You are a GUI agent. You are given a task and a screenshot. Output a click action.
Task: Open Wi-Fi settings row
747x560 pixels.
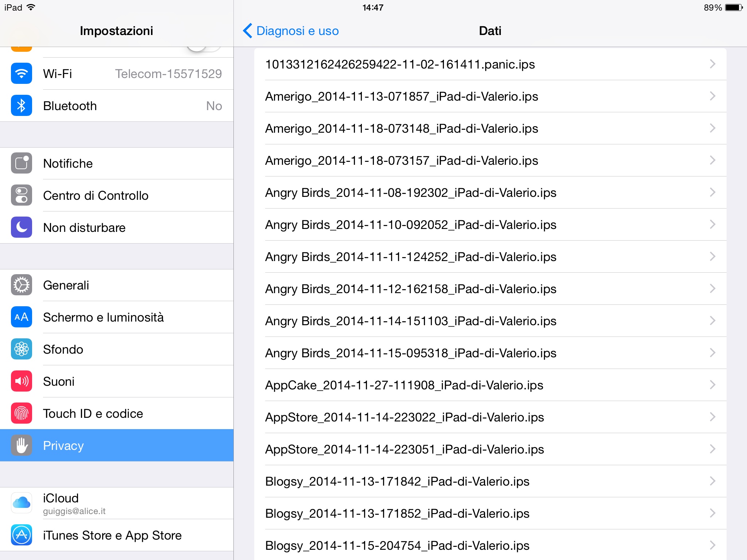[117, 74]
